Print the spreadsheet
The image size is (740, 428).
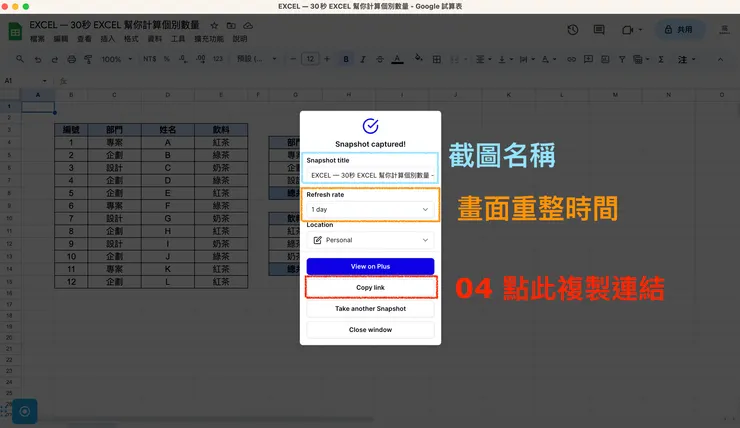71,59
